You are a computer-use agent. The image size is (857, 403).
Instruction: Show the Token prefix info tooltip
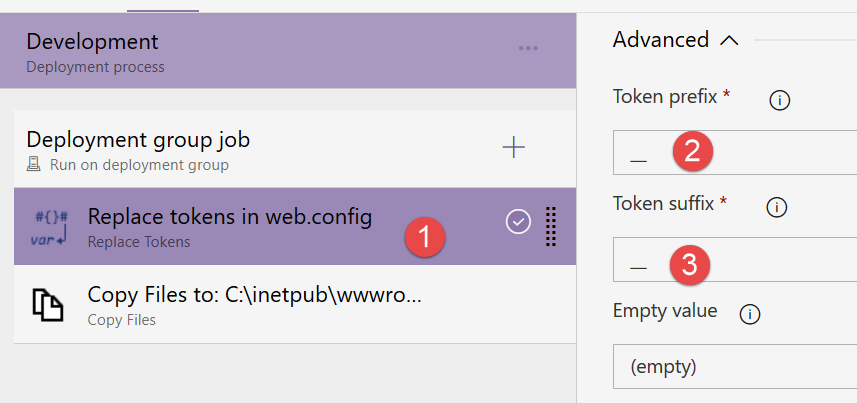tap(779, 99)
